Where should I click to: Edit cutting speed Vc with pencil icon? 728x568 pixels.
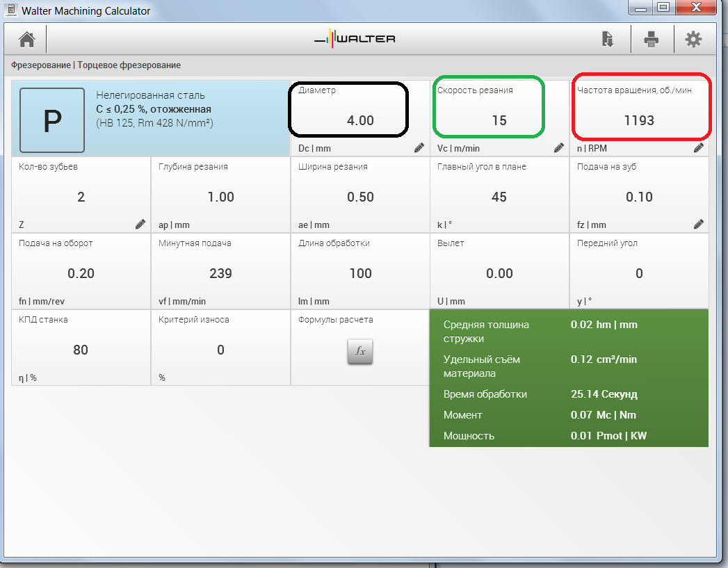pos(559,147)
